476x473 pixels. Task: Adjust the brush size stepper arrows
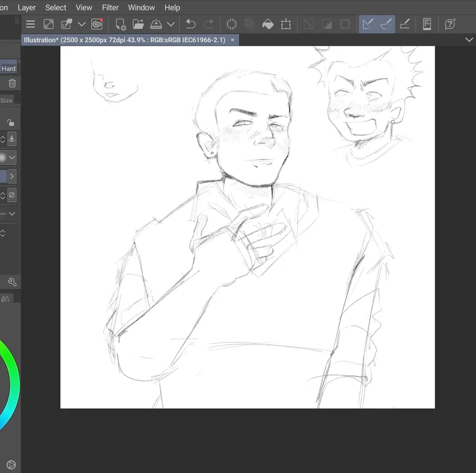pos(3,140)
